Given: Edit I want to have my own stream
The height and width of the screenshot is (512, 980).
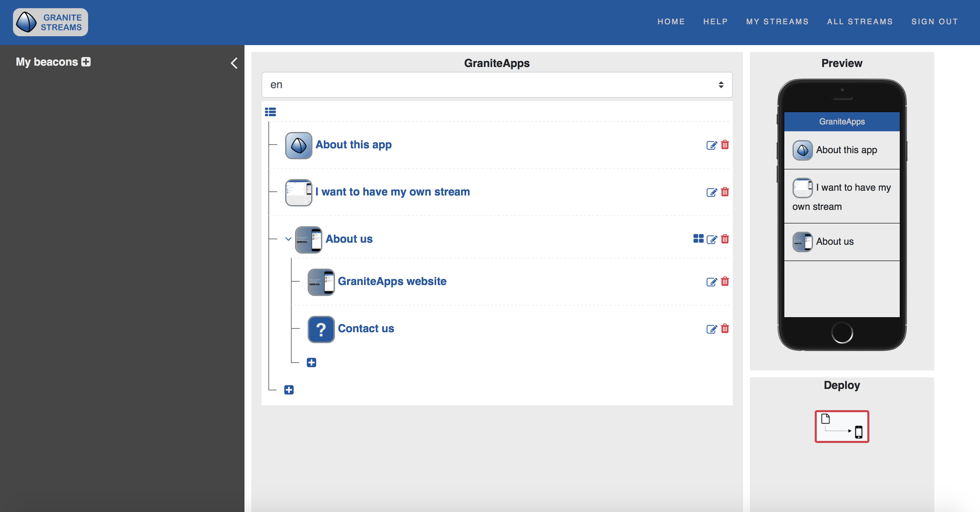Looking at the screenshot, I should pyautogui.click(x=711, y=192).
